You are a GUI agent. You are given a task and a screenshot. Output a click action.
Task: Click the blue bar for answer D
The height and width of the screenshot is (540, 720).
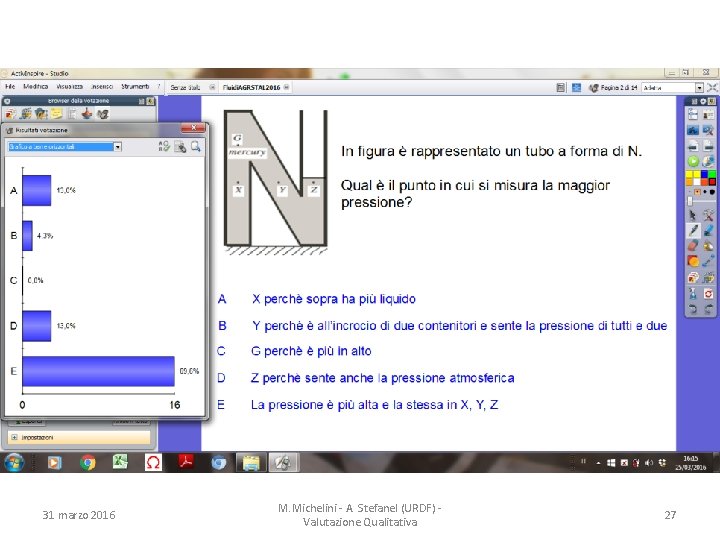37,326
